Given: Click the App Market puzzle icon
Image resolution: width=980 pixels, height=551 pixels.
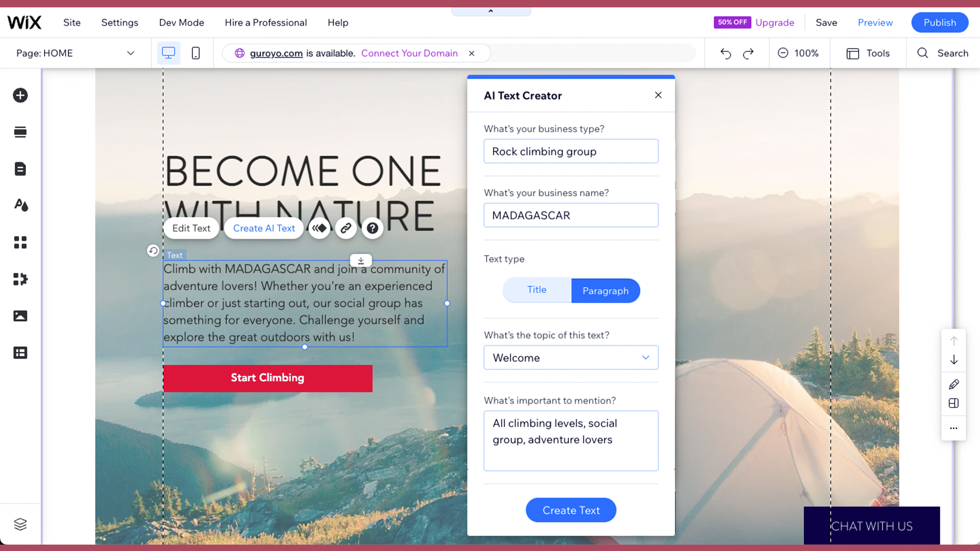Looking at the screenshot, I should pos(20,279).
